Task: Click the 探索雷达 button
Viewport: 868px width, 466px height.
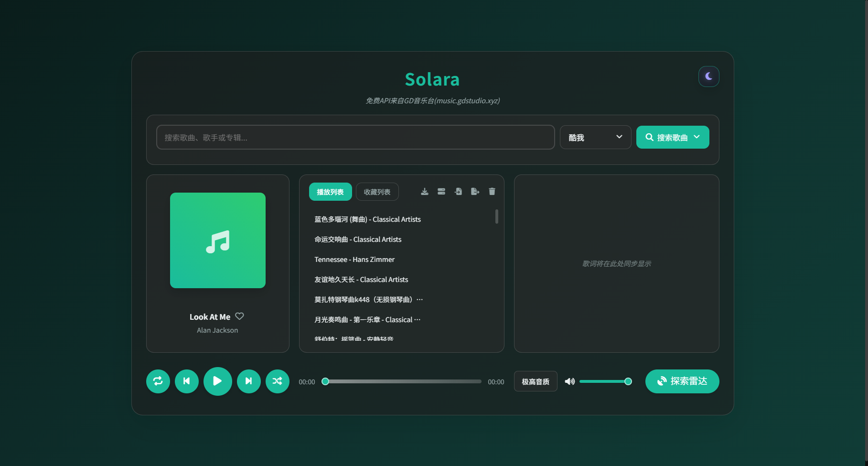Action: click(682, 381)
